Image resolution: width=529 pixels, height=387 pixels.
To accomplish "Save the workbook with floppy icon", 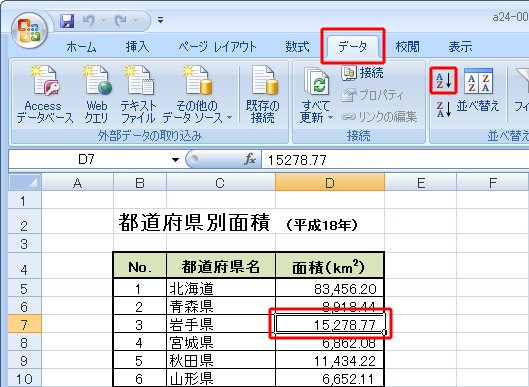I will point(67,21).
